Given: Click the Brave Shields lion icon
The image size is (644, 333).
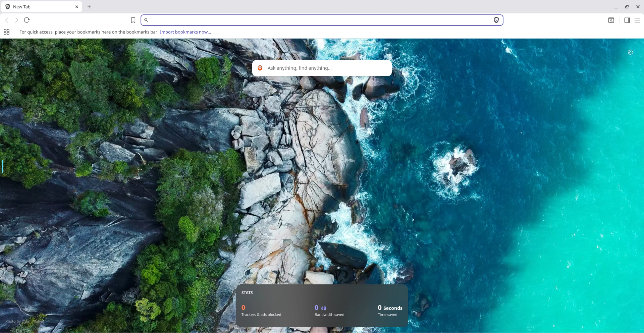Looking at the screenshot, I should click(x=496, y=20).
